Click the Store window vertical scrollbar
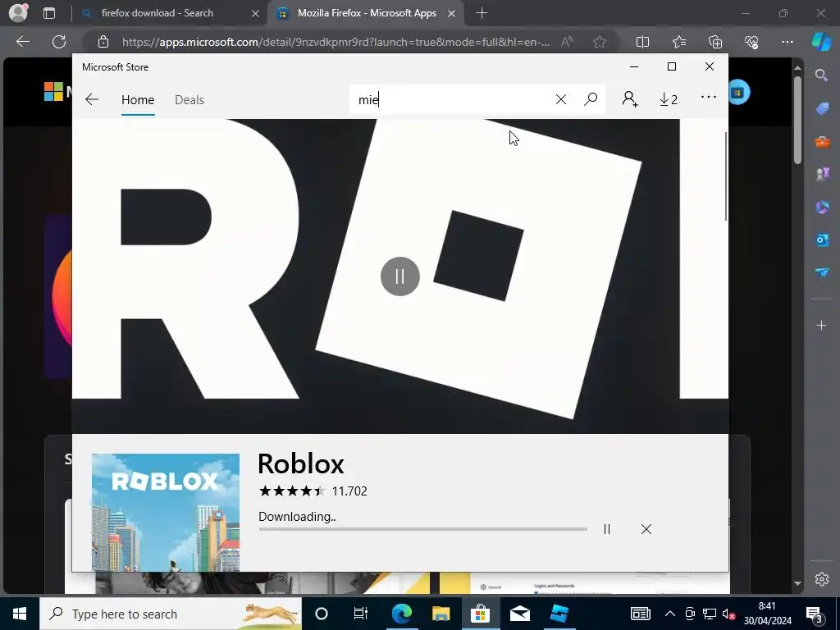 click(x=726, y=177)
